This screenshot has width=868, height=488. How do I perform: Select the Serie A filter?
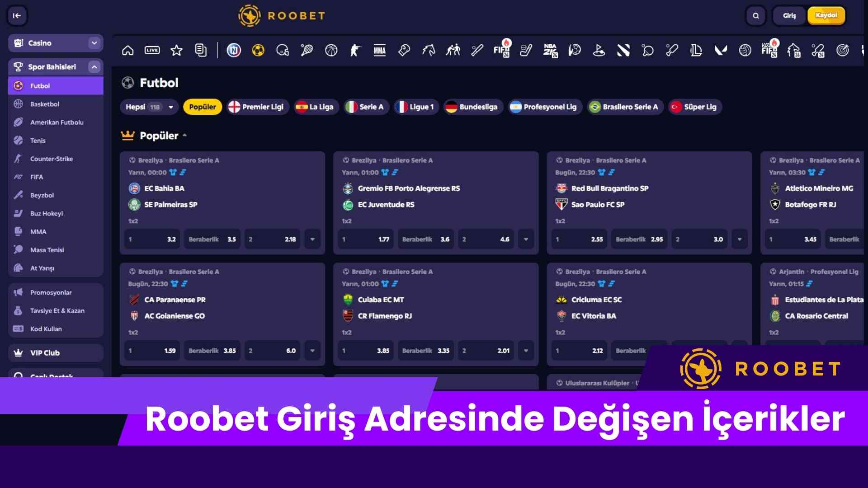[x=366, y=107]
